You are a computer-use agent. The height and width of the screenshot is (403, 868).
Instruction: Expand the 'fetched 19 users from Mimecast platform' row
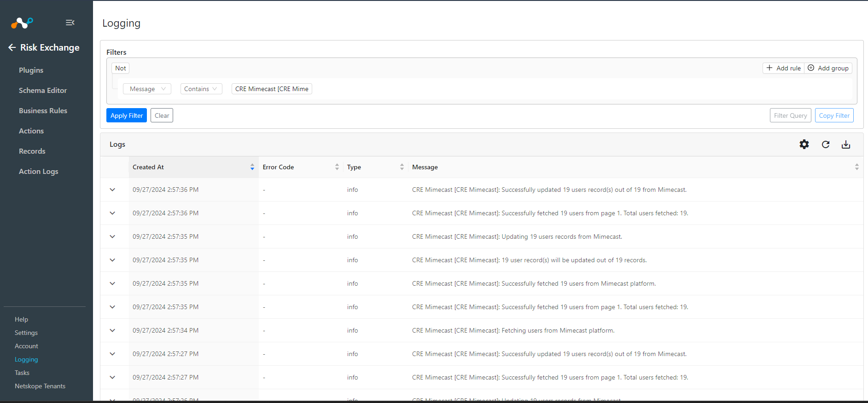click(x=112, y=283)
